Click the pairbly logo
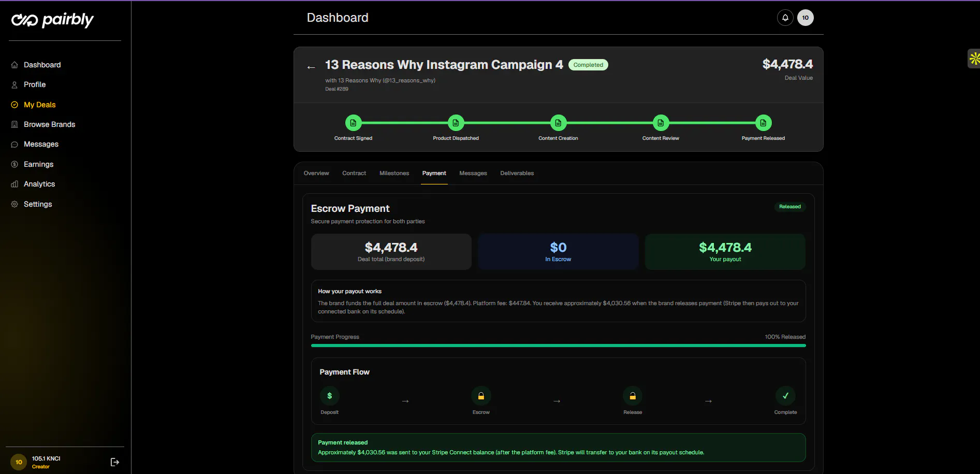This screenshot has height=474, width=980. 52,20
